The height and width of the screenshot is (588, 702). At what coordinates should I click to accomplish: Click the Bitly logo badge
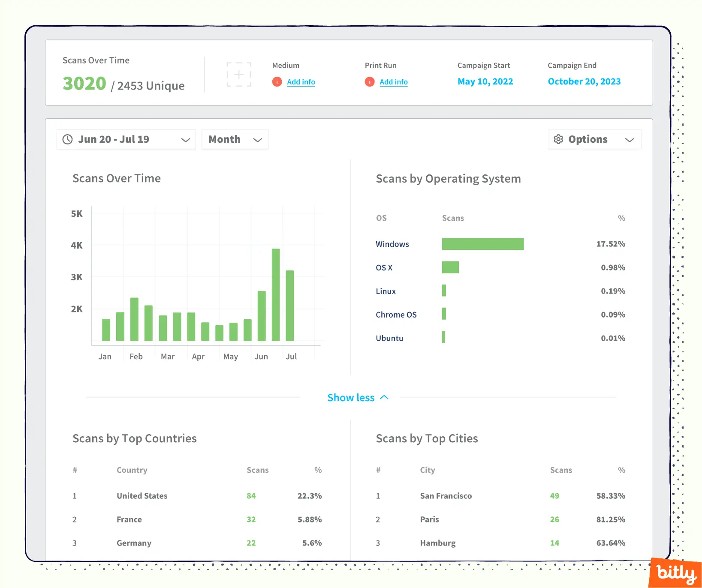point(675,573)
